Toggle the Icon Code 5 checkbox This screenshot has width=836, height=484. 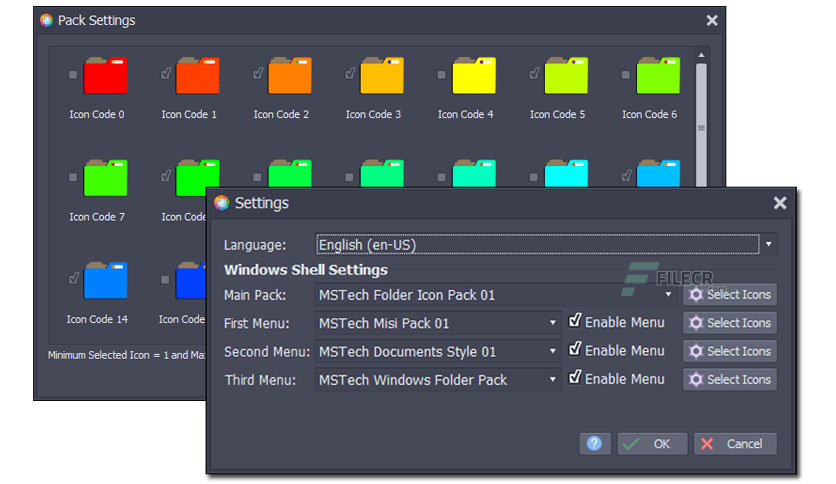(x=534, y=73)
